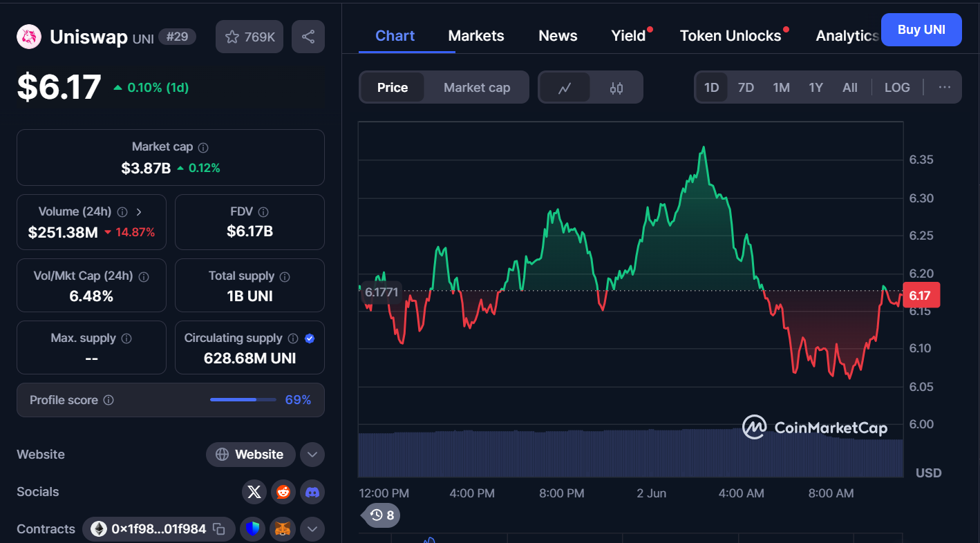The height and width of the screenshot is (543, 980).
Task: Select candlestick chart view icon
Action: pyautogui.click(x=616, y=88)
